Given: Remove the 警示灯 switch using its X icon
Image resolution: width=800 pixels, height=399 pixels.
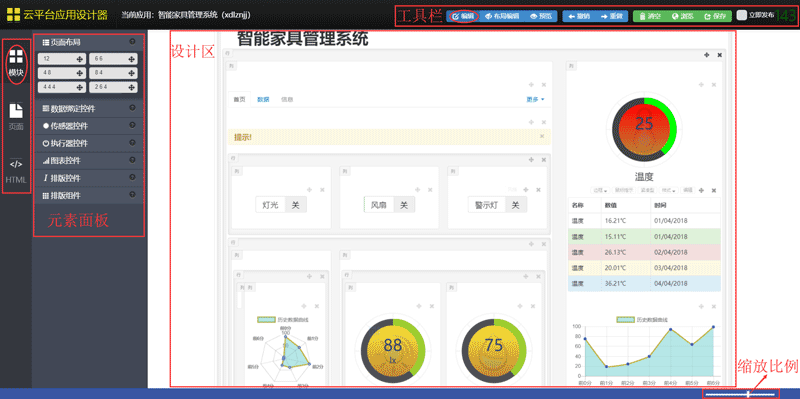Looking at the screenshot, I should (539, 190).
